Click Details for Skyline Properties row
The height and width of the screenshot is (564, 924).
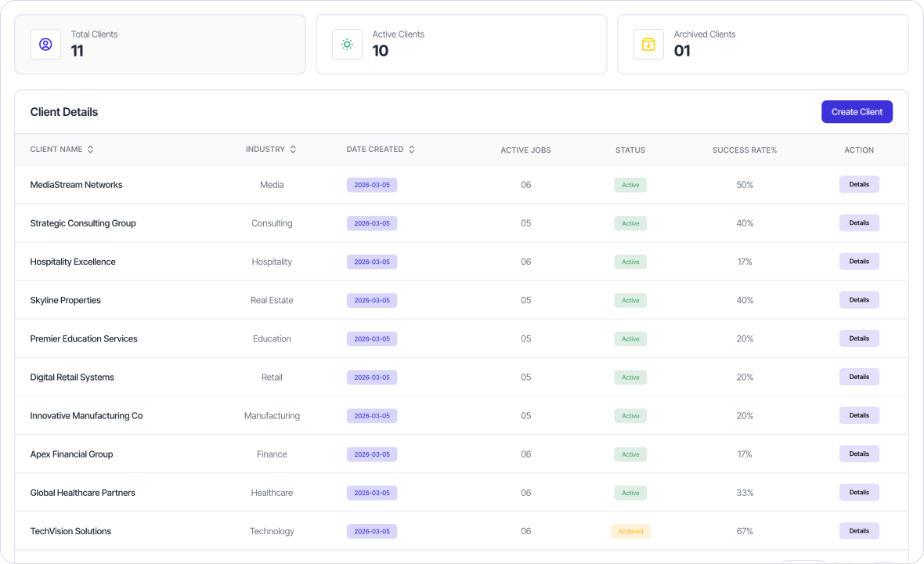coord(859,300)
